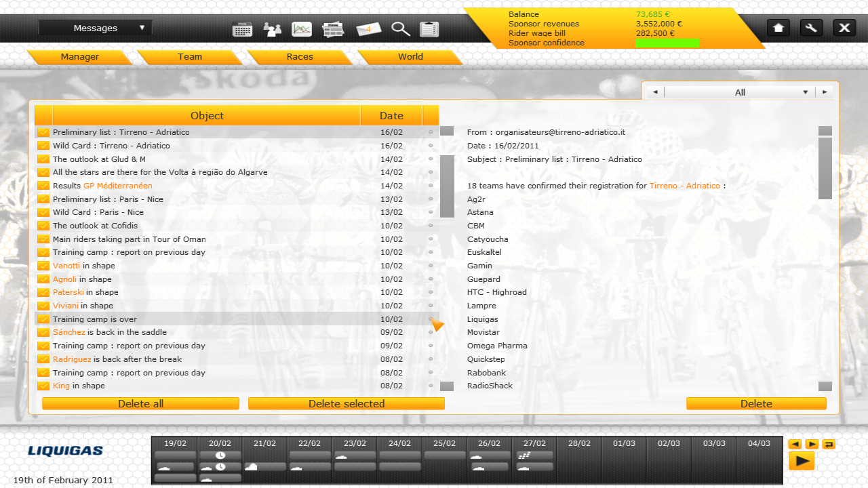868x488 pixels.
Task: Tick the checkbox for Wild Card Tirreno - Adriatico
Action: pos(43,146)
